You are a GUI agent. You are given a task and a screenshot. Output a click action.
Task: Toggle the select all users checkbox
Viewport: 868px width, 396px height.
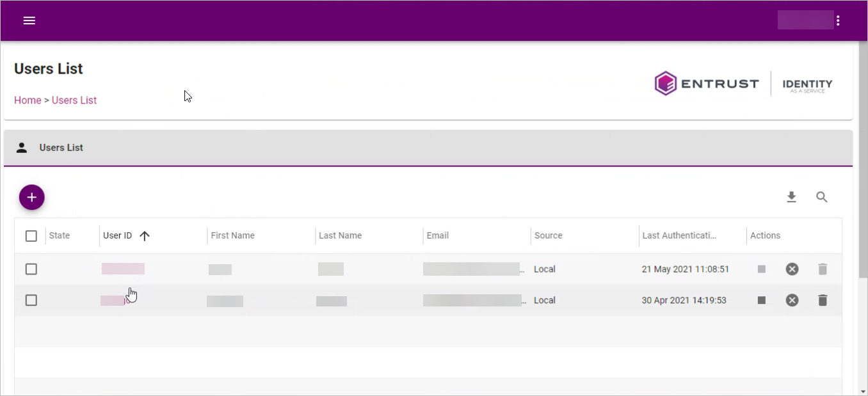31,236
